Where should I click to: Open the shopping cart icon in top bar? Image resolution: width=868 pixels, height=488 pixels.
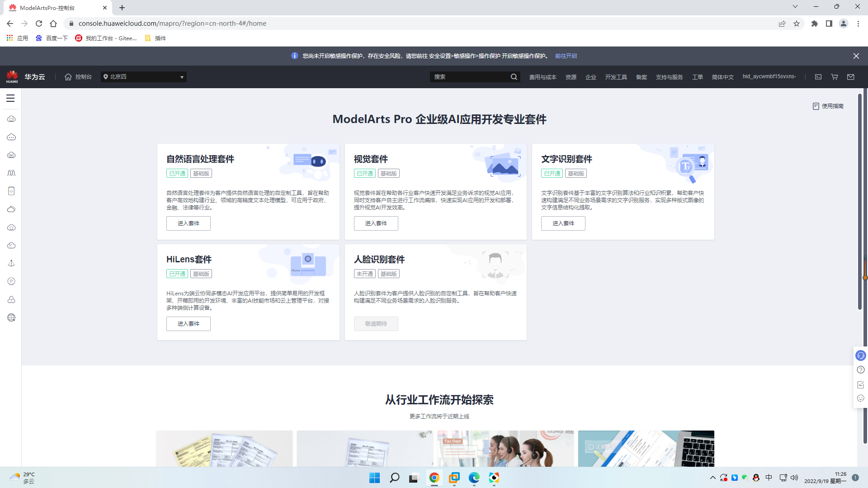pos(835,77)
